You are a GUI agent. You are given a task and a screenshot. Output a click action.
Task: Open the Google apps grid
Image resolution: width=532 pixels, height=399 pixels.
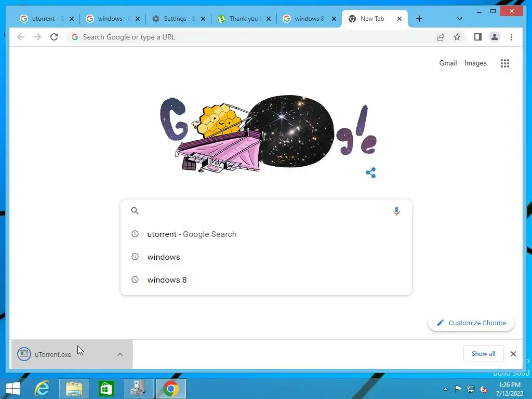coord(505,63)
